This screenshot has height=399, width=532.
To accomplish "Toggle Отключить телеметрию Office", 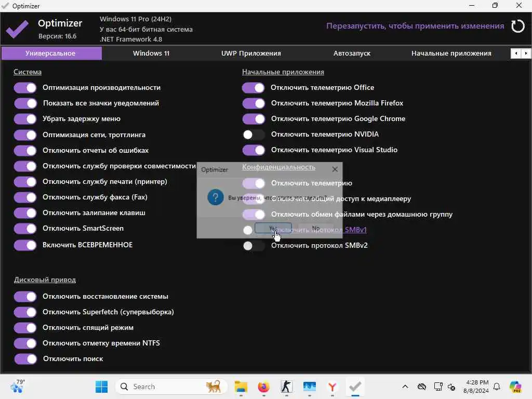I will [x=254, y=88].
